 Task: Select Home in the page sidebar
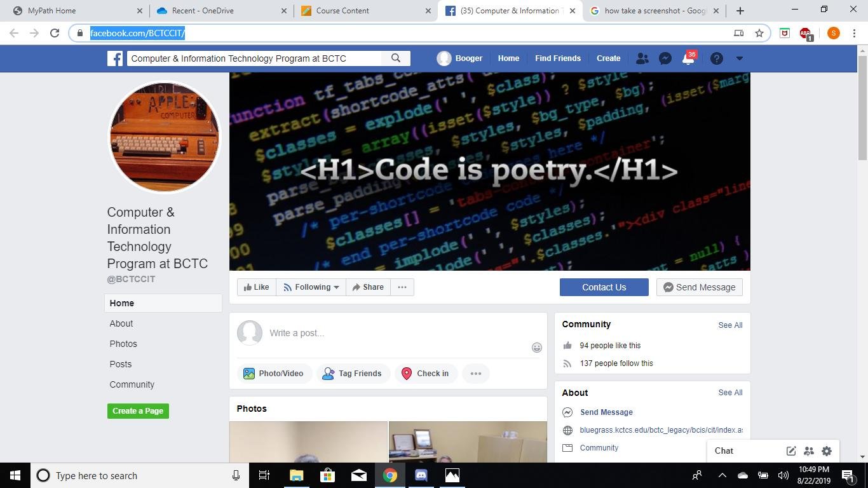(163, 303)
